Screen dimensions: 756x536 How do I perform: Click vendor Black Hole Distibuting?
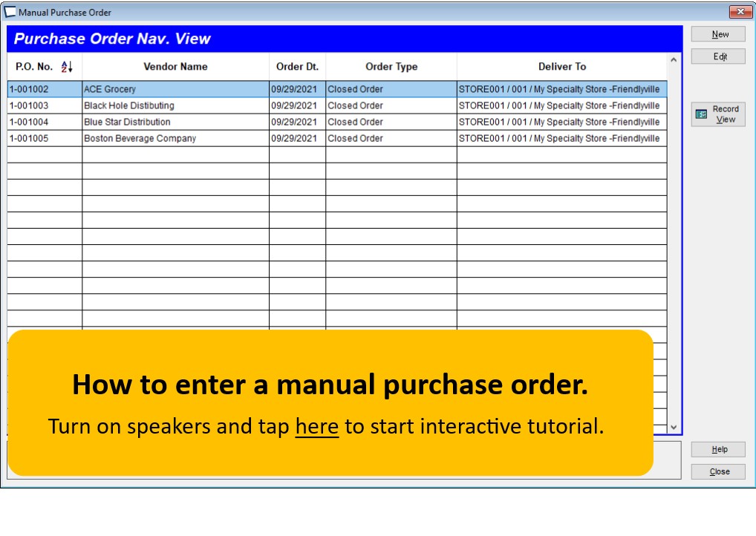click(x=175, y=105)
